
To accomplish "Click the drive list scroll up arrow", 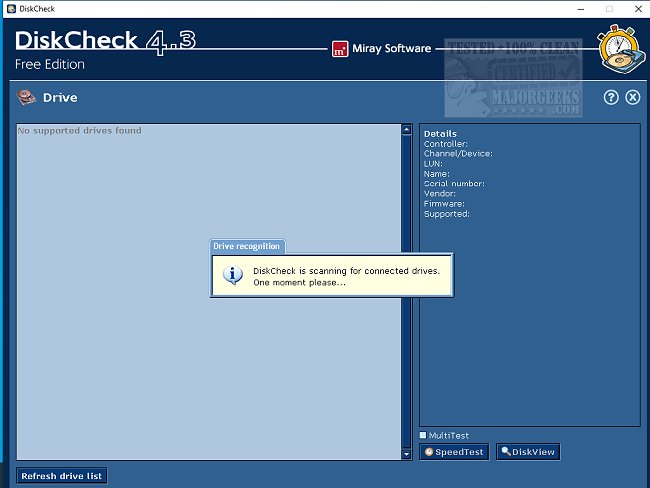I will click(x=407, y=130).
